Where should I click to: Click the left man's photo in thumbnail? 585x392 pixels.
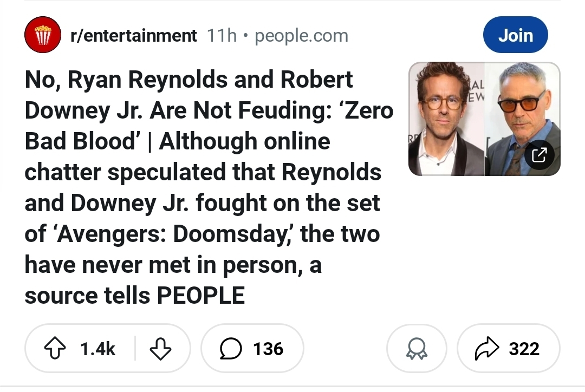point(446,119)
